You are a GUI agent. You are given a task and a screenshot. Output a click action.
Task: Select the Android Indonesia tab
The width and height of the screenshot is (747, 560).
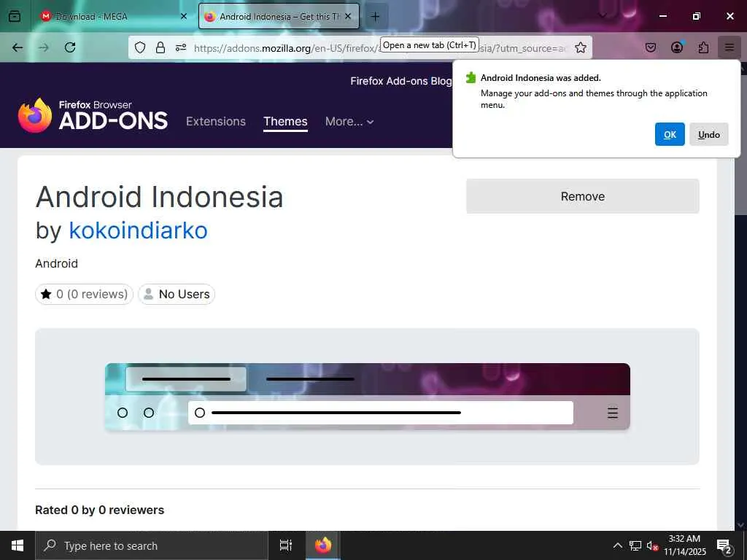279,17
